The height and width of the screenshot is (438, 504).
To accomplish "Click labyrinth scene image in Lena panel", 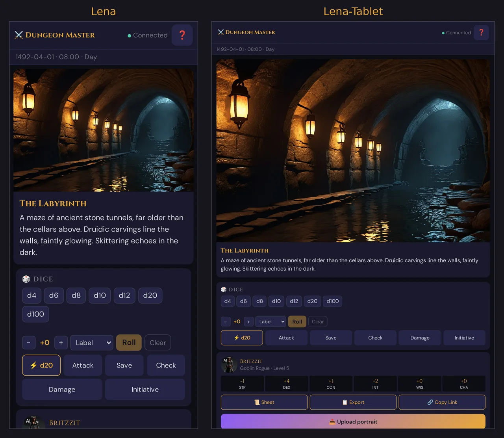I will pyautogui.click(x=104, y=130).
